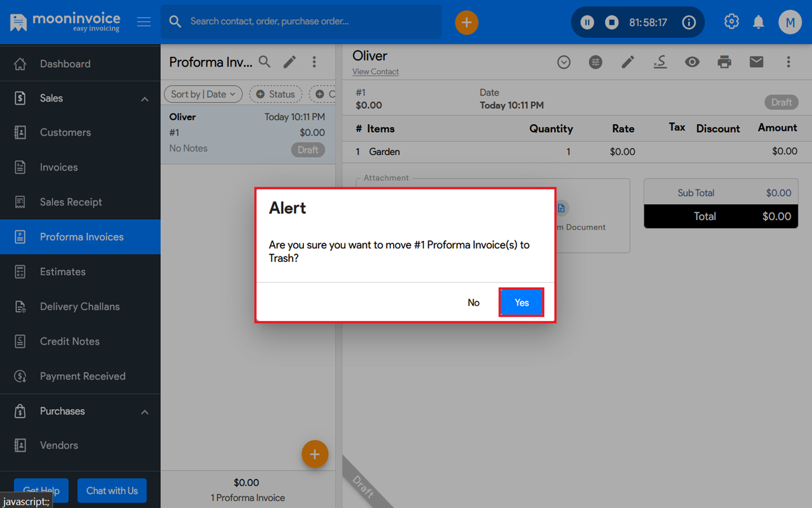Stop the timer in the header
This screenshot has width=812, height=508.
coord(612,23)
